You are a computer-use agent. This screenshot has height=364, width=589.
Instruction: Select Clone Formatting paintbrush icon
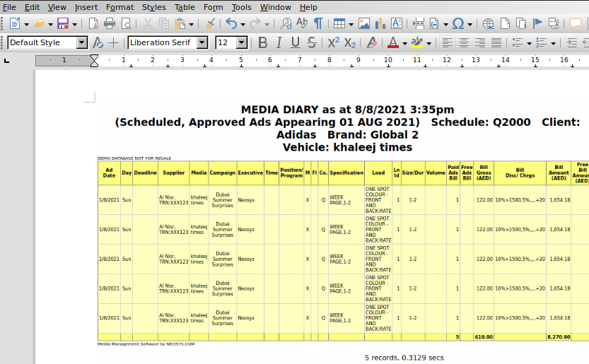[x=210, y=23]
